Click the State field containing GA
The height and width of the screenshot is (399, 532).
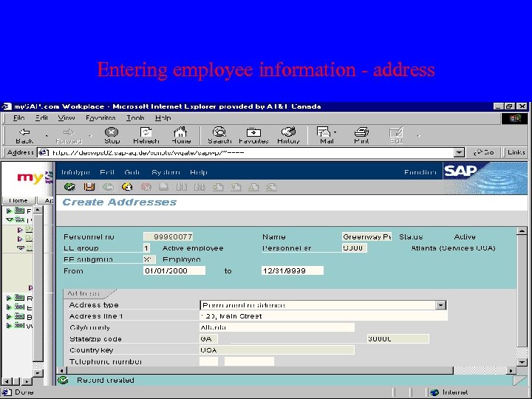click(x=208, y=338)
